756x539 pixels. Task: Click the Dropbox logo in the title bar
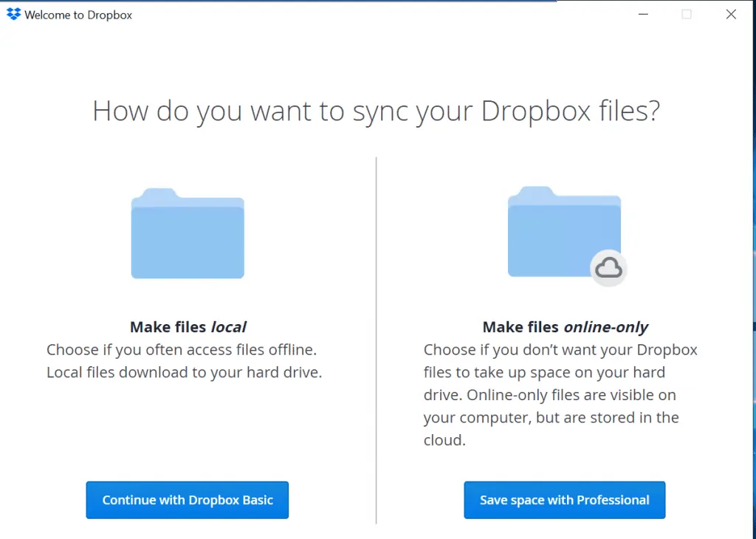click(13, 14)
